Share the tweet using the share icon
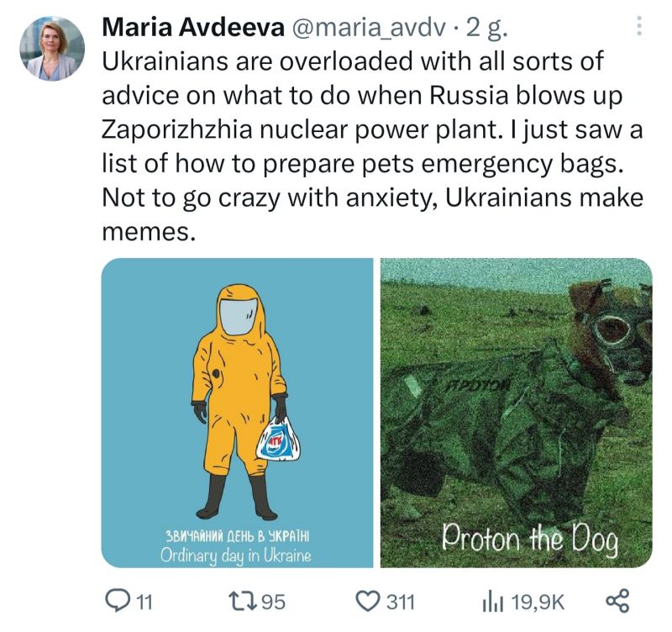Screen dimensions: 672x632 click(x=617, y=601)
